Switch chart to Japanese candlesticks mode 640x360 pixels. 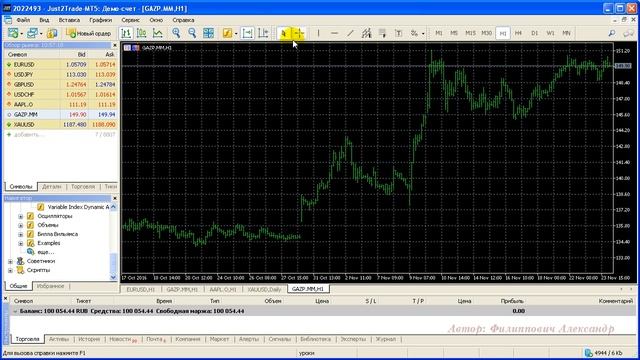coord(142,33)
